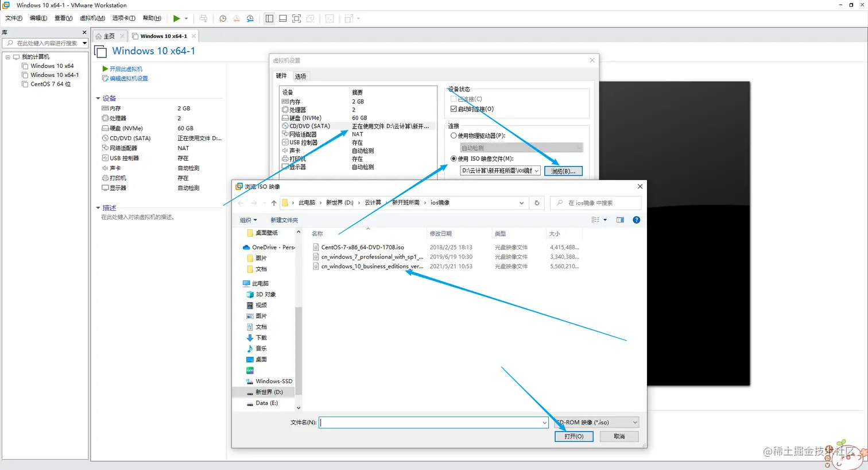868x470 pixels.
Task: Select Windows 10 x64 in the library
Action: click(x=52, y=66)
